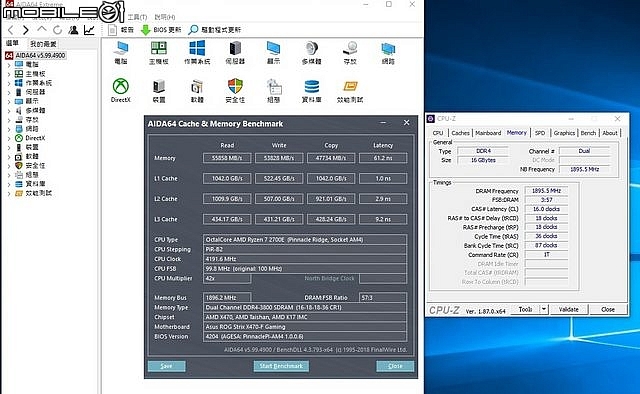Screen dimensions: 640x394
Task: Click the Tools button in CPU-Z
Action: tap(525, 309)
